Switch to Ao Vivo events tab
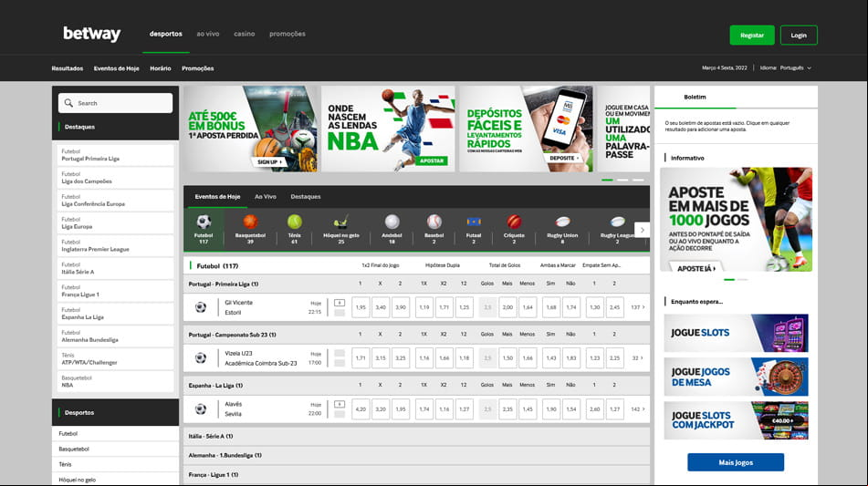Viewport: 868px width, 486px height. click(266, 196)
